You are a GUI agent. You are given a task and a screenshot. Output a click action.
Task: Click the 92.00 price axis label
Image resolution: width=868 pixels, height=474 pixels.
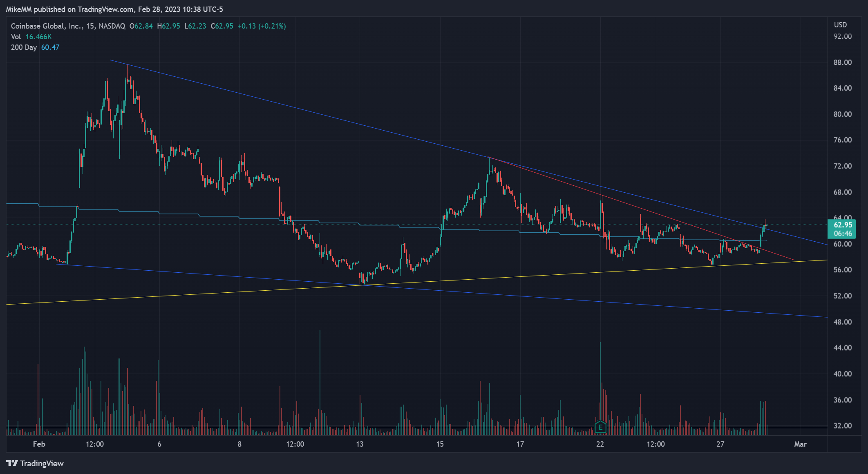[x=843, y=36]
